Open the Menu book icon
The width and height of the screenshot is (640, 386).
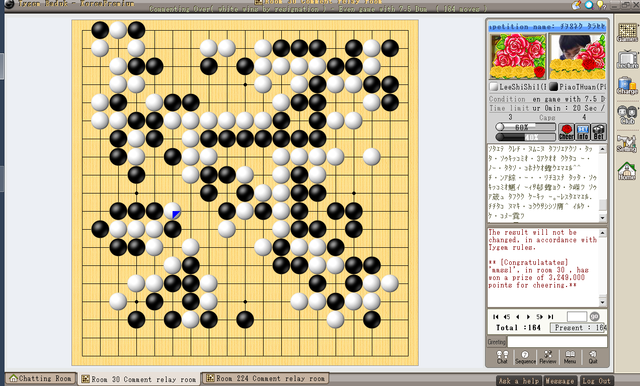click(570, 357)
